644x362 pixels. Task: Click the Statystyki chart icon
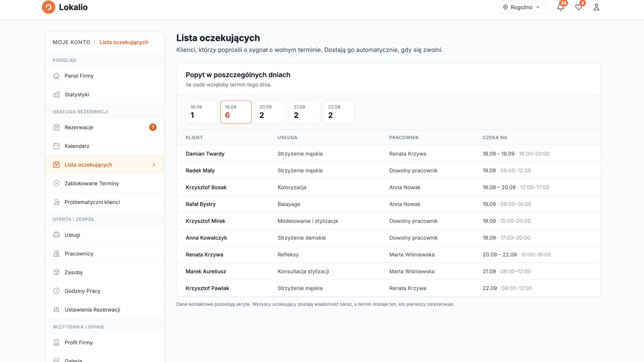(x=56, y=95)
